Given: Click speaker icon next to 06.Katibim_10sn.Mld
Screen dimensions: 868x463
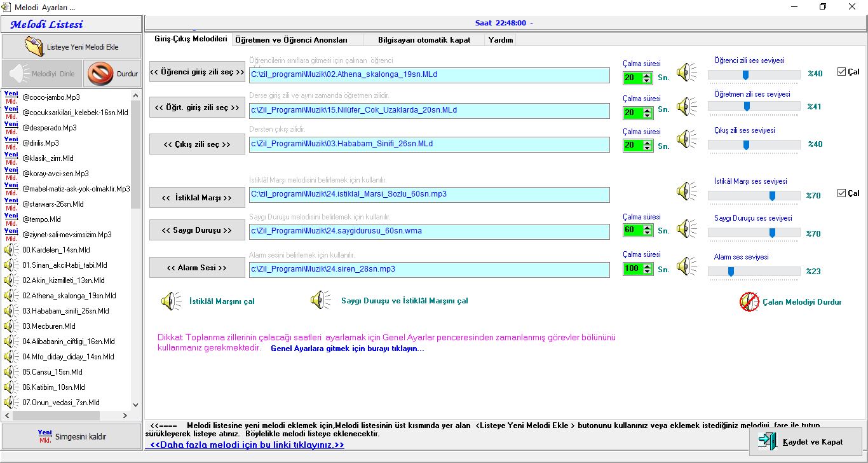Looking at the screenshot, I should pyautogui.click(x=11, y=387).
